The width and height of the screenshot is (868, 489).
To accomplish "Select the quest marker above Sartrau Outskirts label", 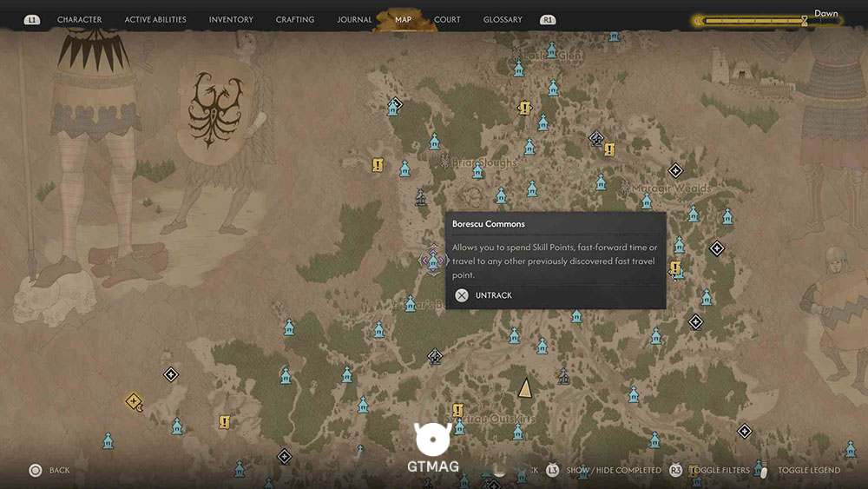I will (x=457, y=410).
